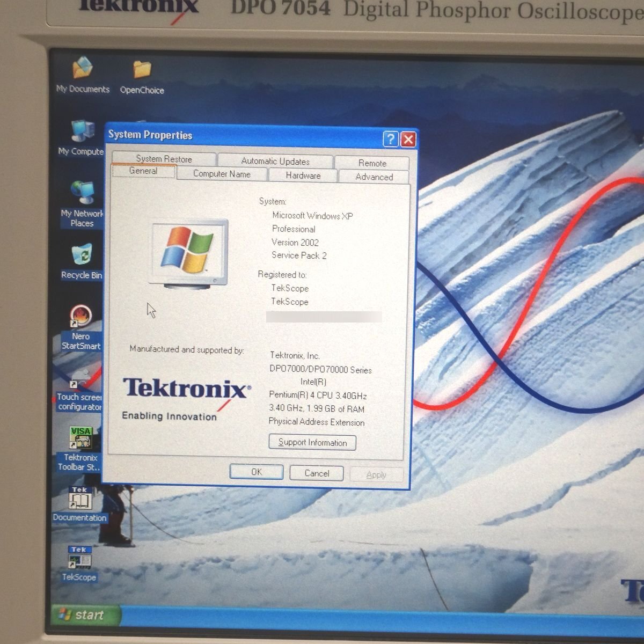This screenshot has width=644, height=644.
Task: Click 'Version 2002' text
Action: (295, 243)
